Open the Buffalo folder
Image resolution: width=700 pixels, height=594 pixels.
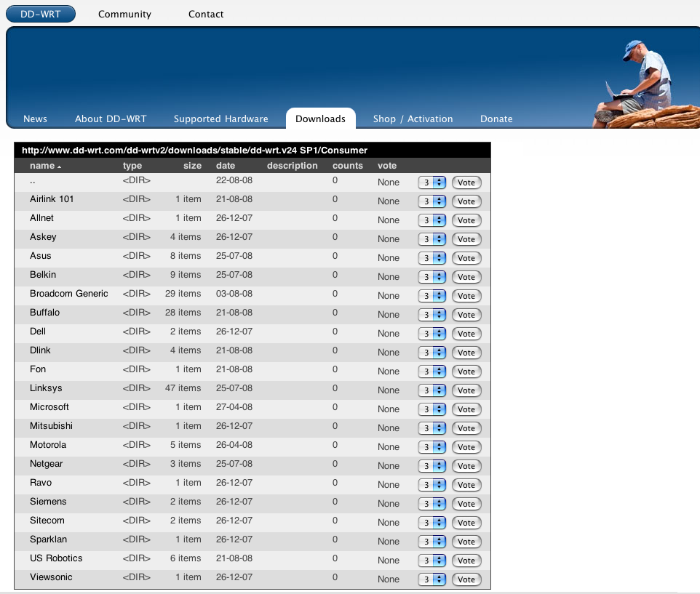(x=44, y=313)
